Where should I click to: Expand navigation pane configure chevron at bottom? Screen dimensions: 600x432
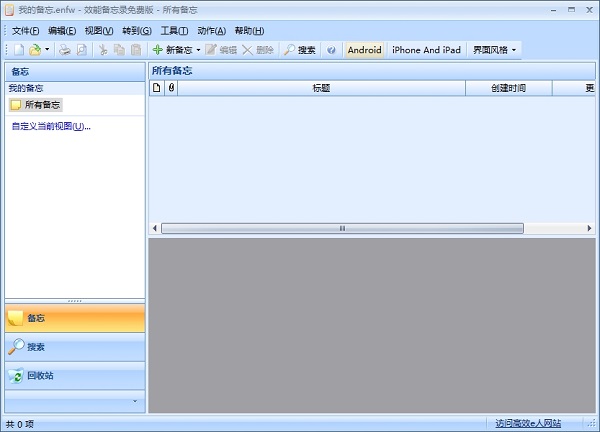click(x=135, y=401)
